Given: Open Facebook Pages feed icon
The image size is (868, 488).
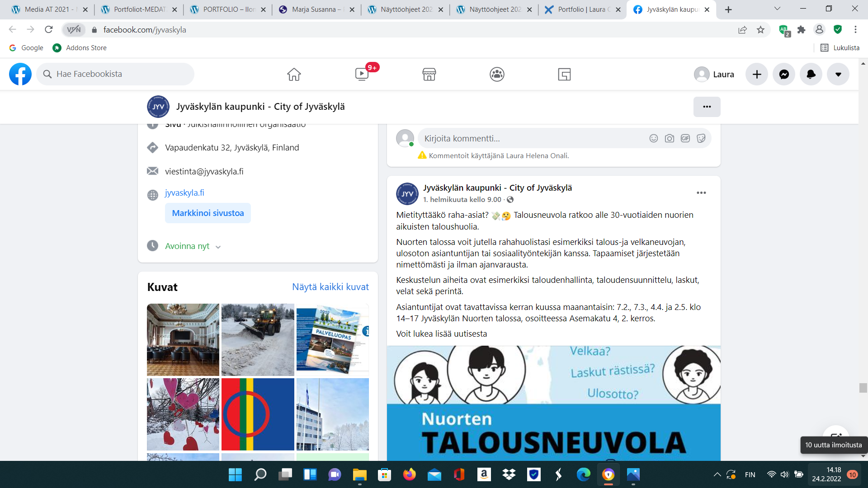Looking at the screenshot, I should click(564, 74).
